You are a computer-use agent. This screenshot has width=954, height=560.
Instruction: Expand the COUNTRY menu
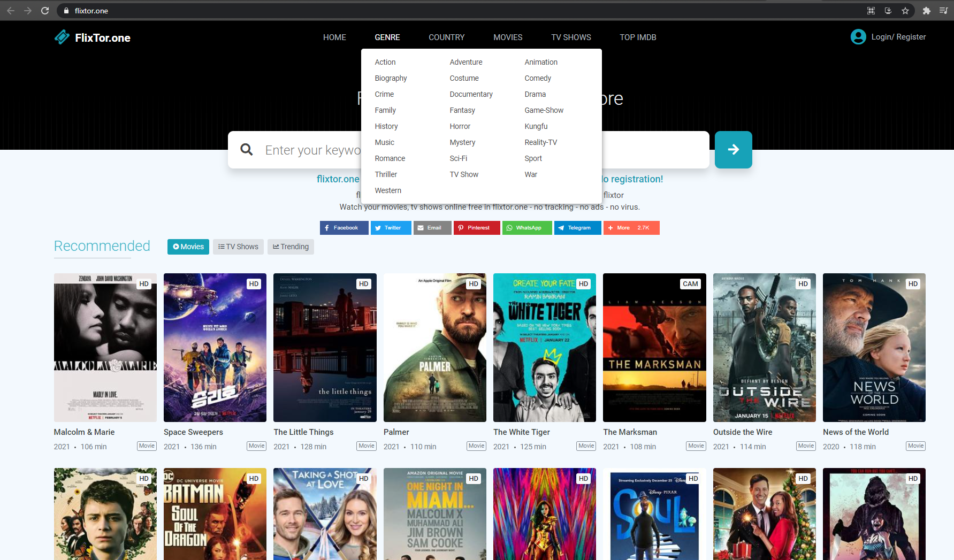[x=447, y=37]
